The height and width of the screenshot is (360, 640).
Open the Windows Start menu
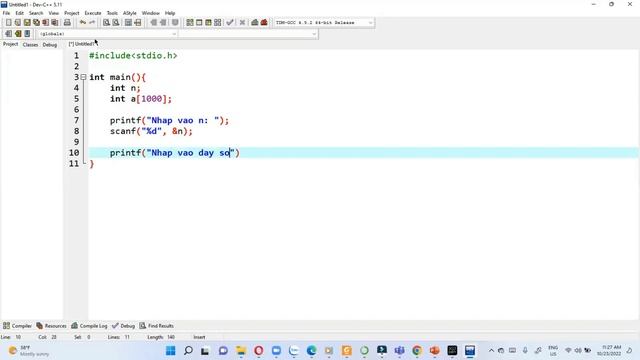tap(171, 350)
